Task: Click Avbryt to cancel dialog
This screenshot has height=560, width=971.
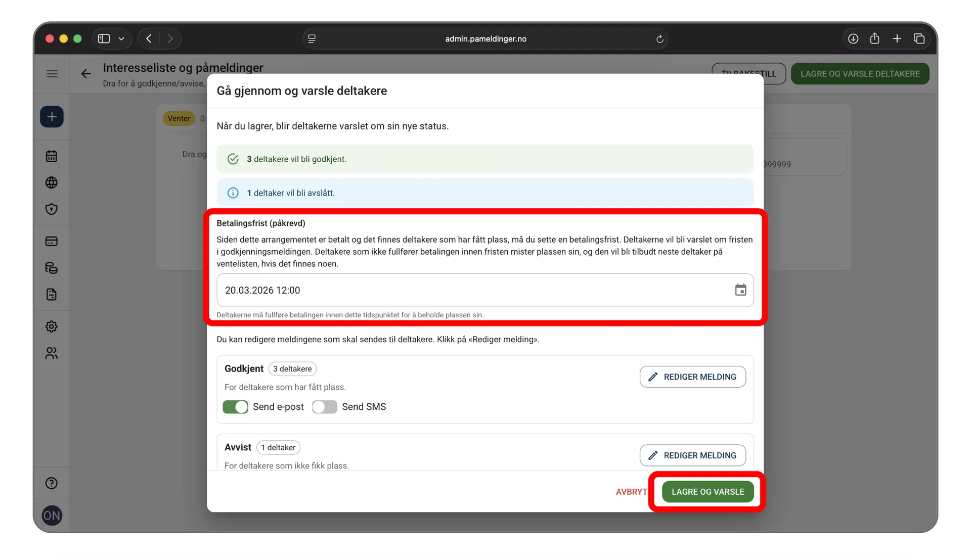Action: (631, 492)
